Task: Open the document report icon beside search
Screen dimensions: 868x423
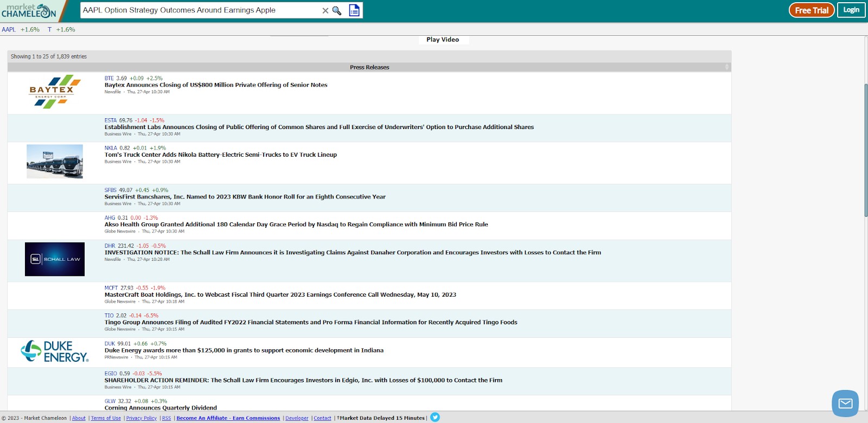Action: coord(354,10)
